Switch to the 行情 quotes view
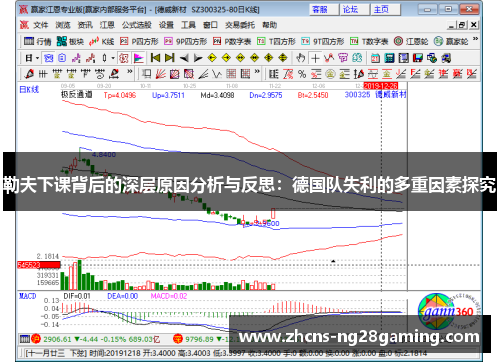The image size is (500, 362). pos(38,41)
